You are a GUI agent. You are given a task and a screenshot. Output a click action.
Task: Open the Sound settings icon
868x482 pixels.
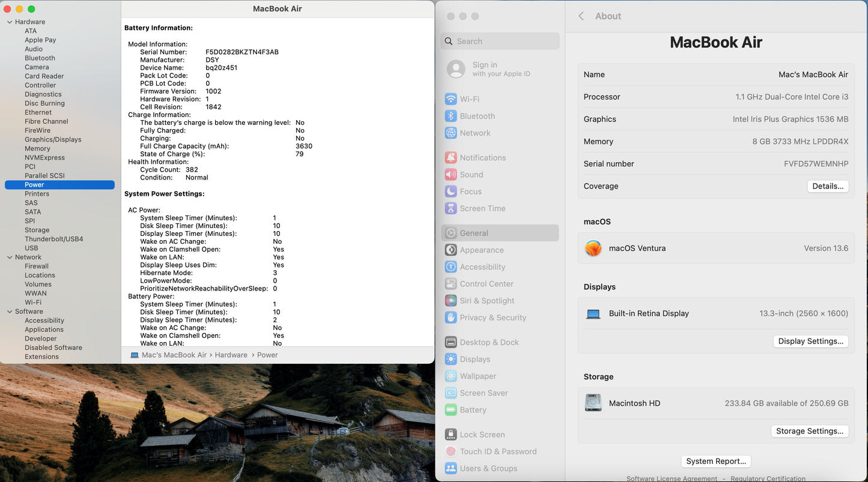tap(451, 174)
